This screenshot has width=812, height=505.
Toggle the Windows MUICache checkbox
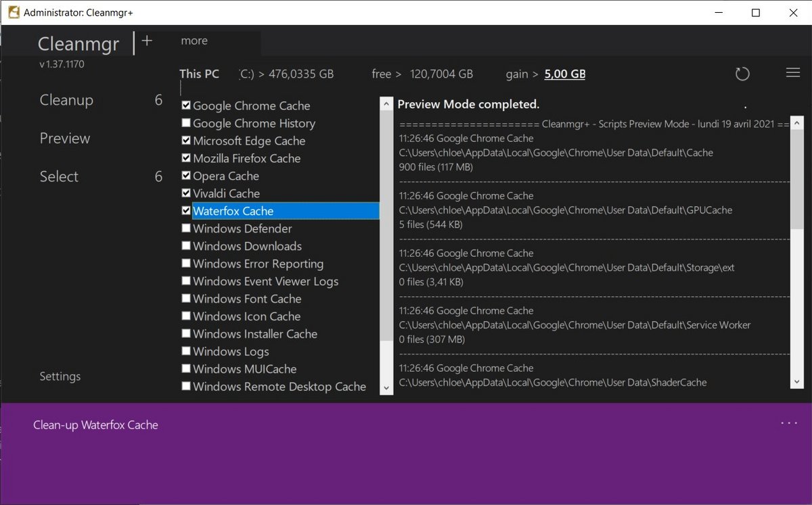coord(186,369)
